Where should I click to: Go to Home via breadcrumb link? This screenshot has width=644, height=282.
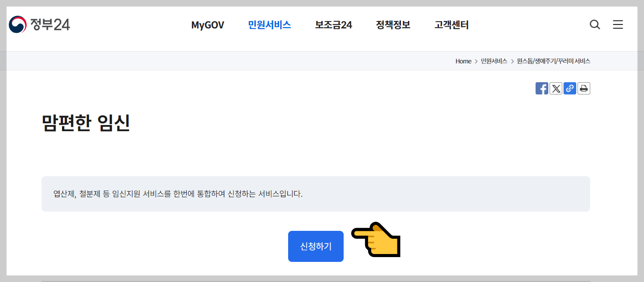click(463, 61)
